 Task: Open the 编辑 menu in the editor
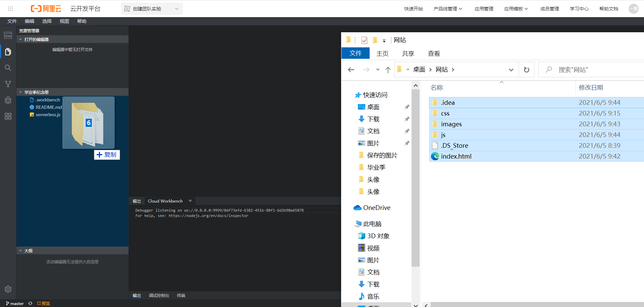(x=30, y=21)
